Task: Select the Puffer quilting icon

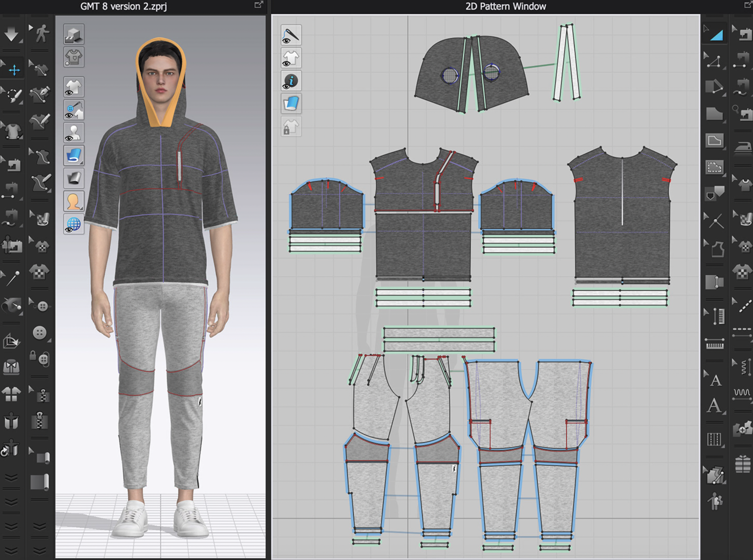Action: tap(743, 463)
